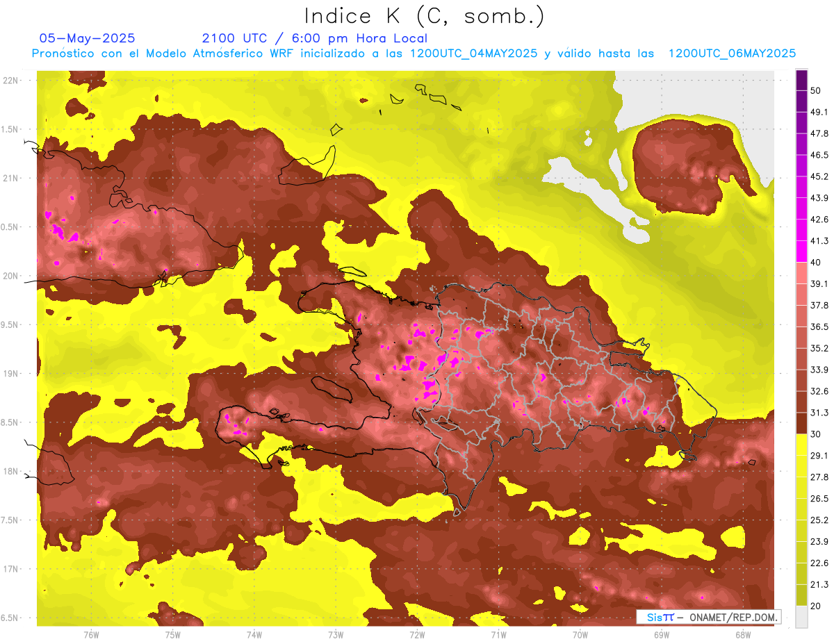Click longitude label '76W'

[x=91, y=636]
